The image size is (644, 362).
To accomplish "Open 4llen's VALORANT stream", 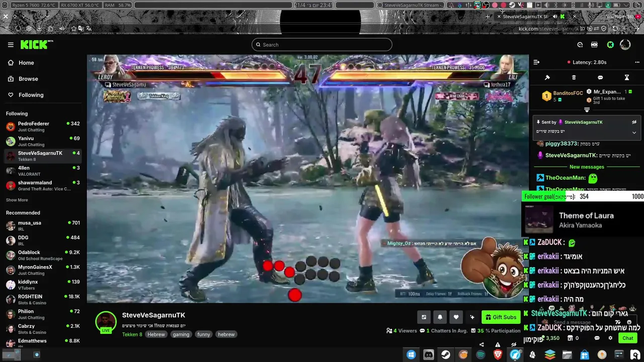I will pyautogui.click(x=43, y=171).
